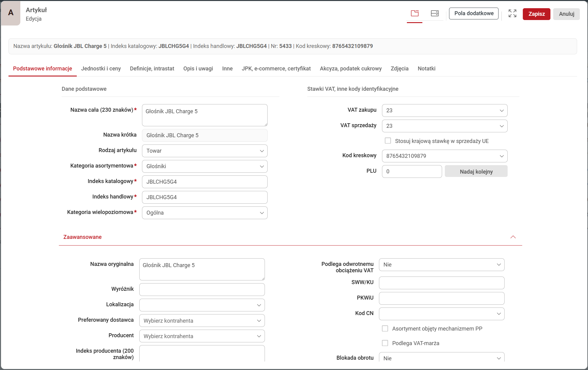The height and width of the screenshot is (370, 588).
Task: Go to JPK, e-commerce, certyfikat tab
Action: click(x=276, y=69)
